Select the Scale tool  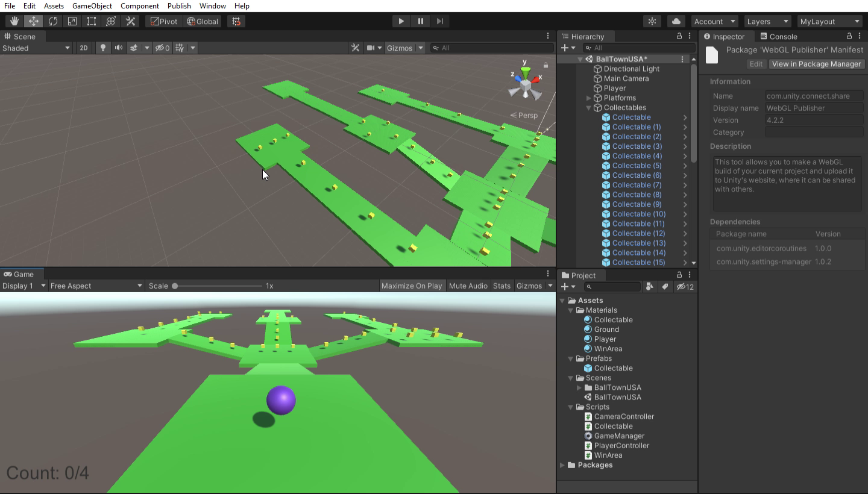point(72,20)
